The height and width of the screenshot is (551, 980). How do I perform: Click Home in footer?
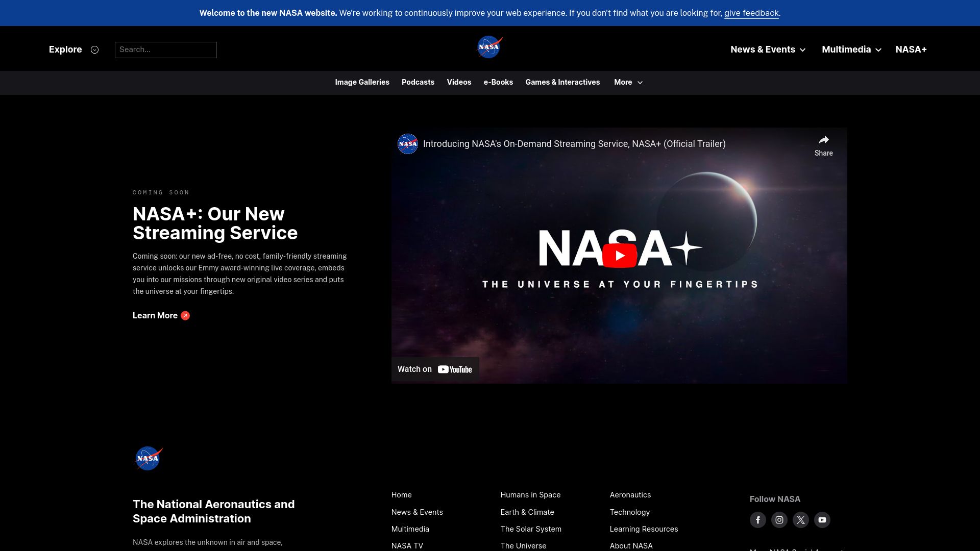pyautogui.click(x=401, y=495)
